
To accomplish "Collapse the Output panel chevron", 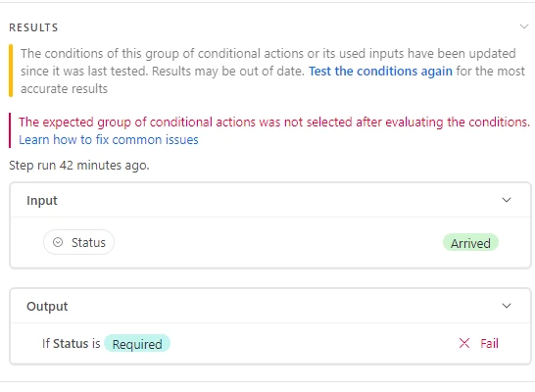I will click(507, 306).
